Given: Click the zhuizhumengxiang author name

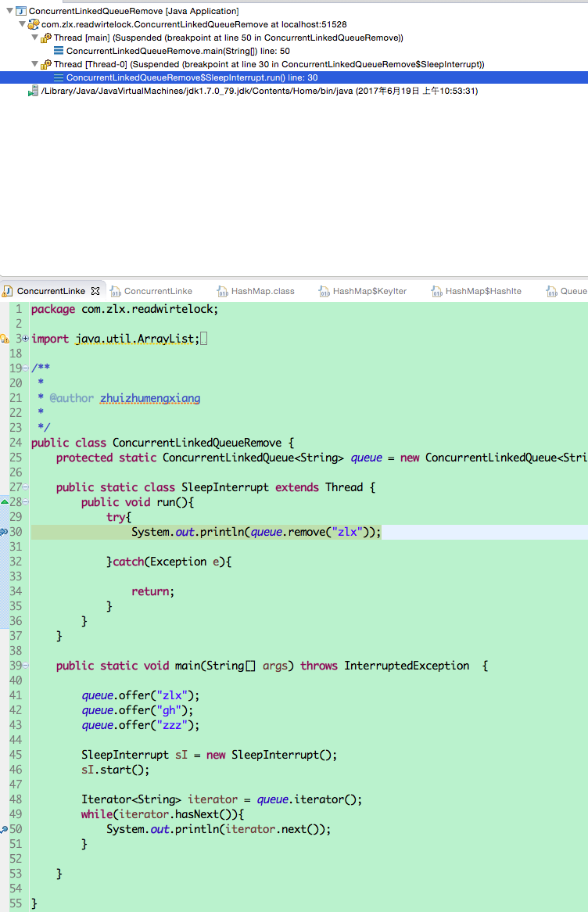Looking at the screenshot, I should point(150,398).
